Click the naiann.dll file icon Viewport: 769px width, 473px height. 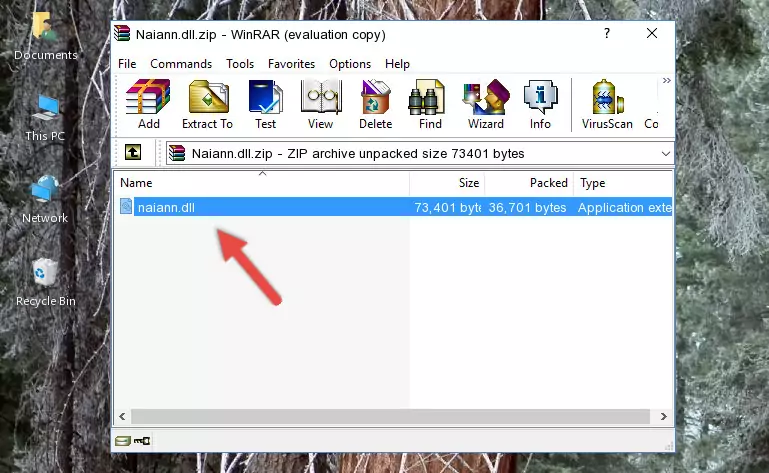pos(126,207)
